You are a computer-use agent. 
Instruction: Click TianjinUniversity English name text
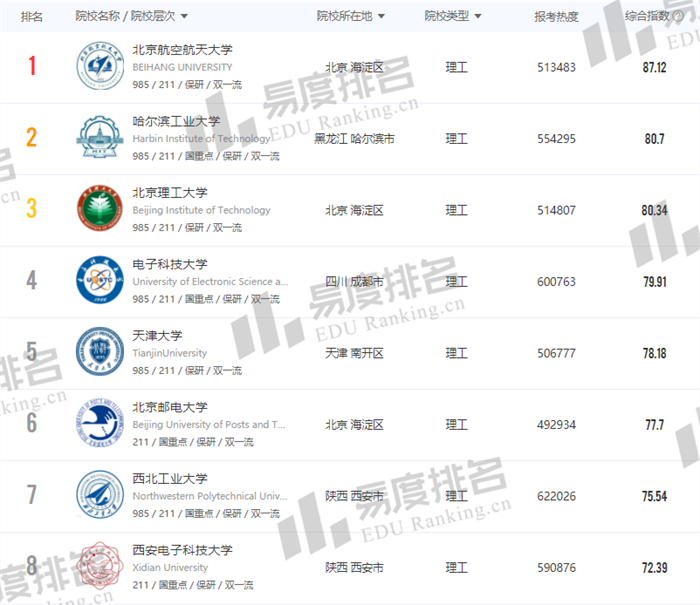click(x=170, y=353)
